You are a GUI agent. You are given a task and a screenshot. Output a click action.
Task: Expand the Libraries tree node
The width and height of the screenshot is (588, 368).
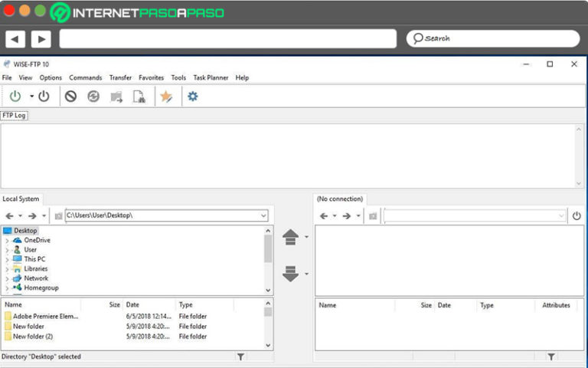pyautogui.click(x=7, y=269)
